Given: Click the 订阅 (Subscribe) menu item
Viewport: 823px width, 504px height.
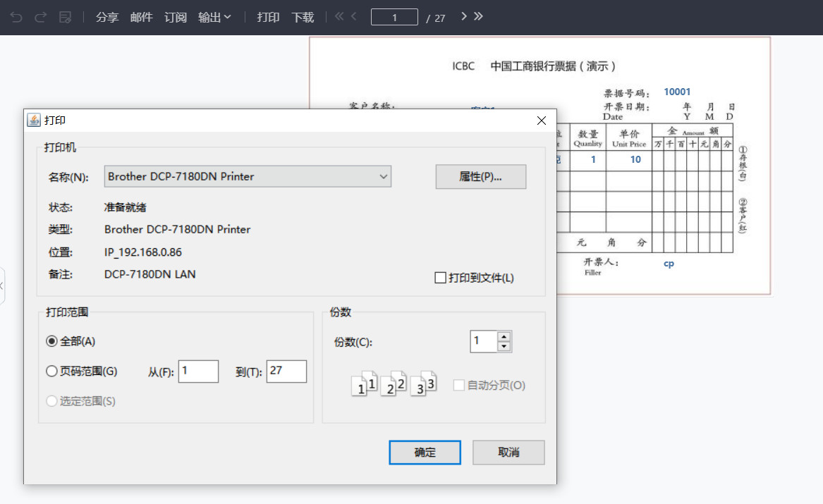Looking at the screenshot, I should point(175,17).
